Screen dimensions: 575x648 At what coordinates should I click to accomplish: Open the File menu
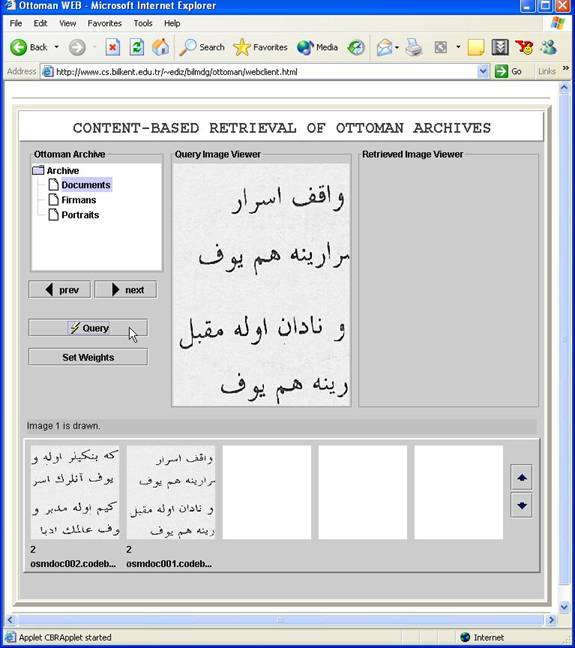(16, 23)
